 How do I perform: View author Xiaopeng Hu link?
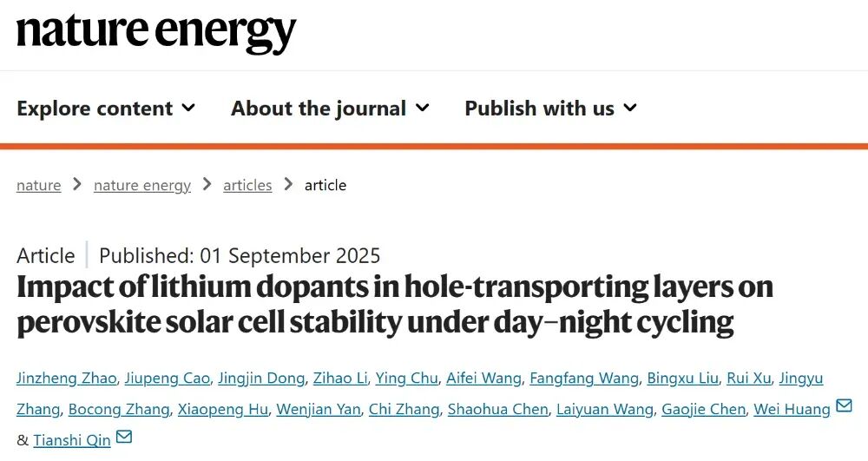(x=222, y=409)
